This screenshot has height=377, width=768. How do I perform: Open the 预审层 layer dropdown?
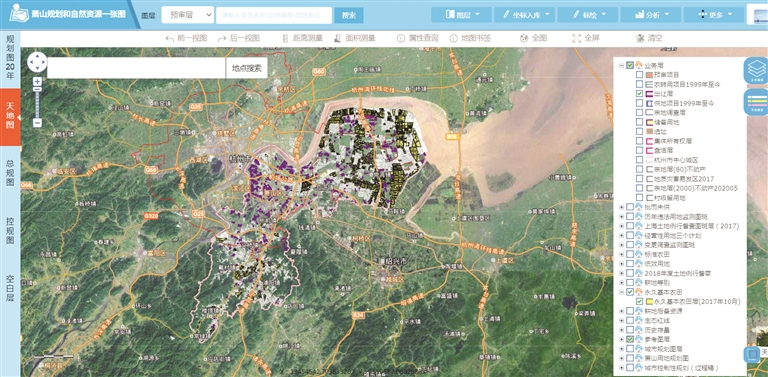(188, 15)
